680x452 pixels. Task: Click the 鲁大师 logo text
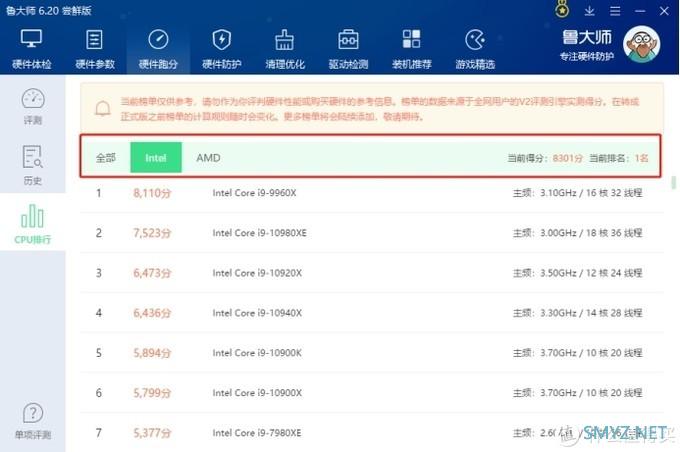coord(587,37)
